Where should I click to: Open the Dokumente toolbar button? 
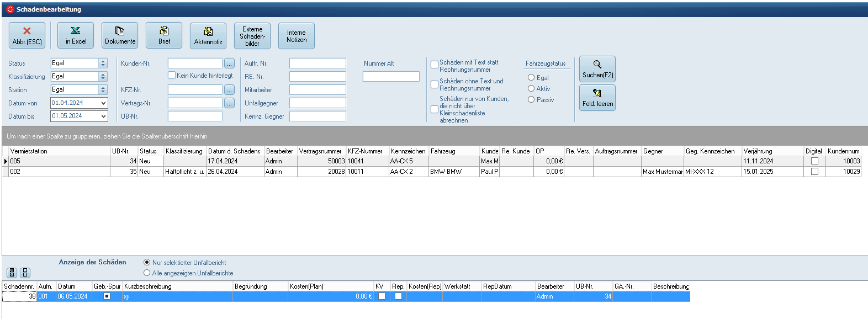[x=120, y=36]
